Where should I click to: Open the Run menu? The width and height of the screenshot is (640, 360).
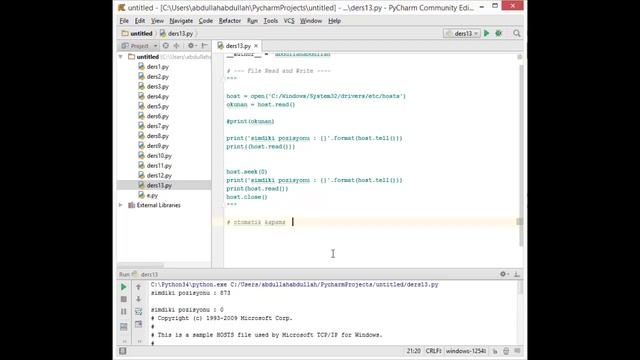(252, 21)
